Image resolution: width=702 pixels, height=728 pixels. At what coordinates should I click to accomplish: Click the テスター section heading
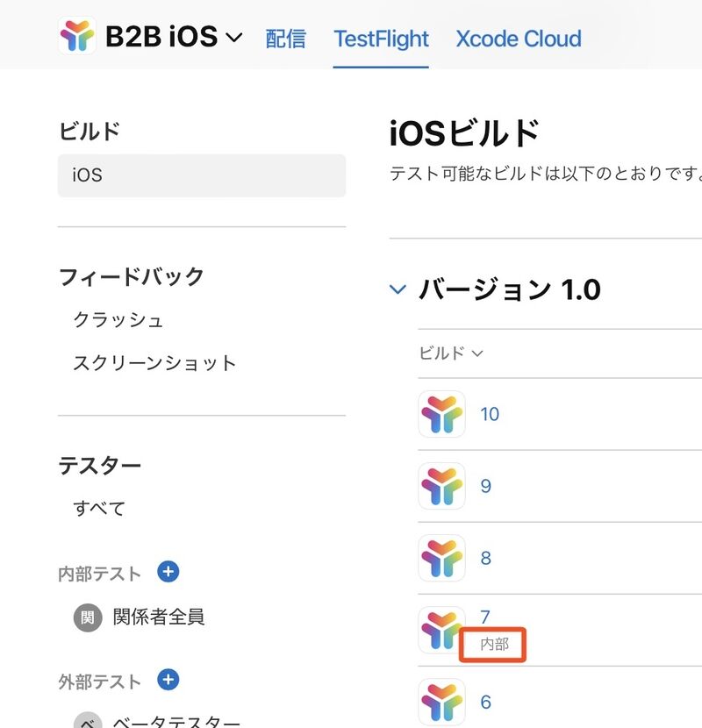tap(99, 466)
